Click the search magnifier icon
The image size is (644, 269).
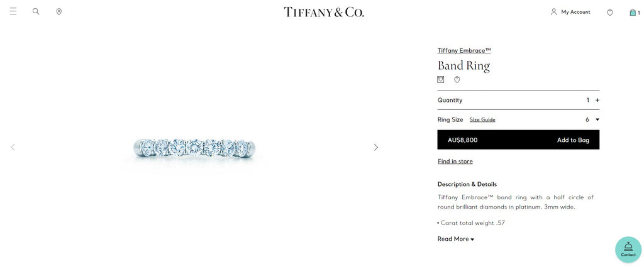[36, 11]
